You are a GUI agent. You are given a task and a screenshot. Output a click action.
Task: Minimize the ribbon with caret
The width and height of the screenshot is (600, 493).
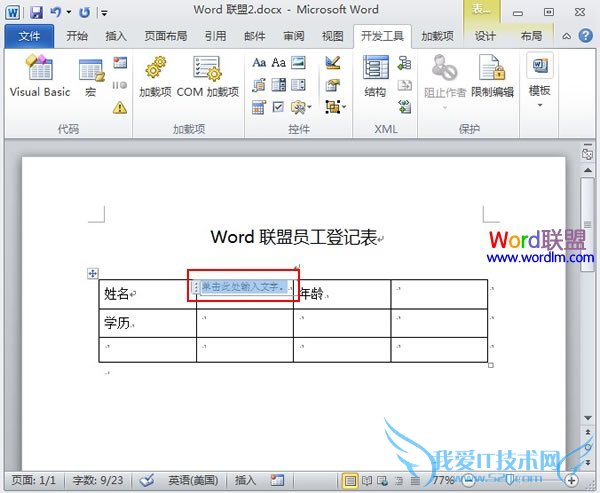(566, 36)
